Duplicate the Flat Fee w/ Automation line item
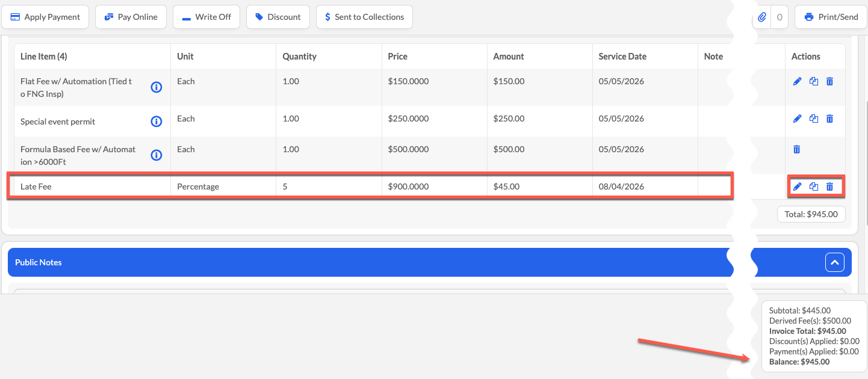 (814, 81)
